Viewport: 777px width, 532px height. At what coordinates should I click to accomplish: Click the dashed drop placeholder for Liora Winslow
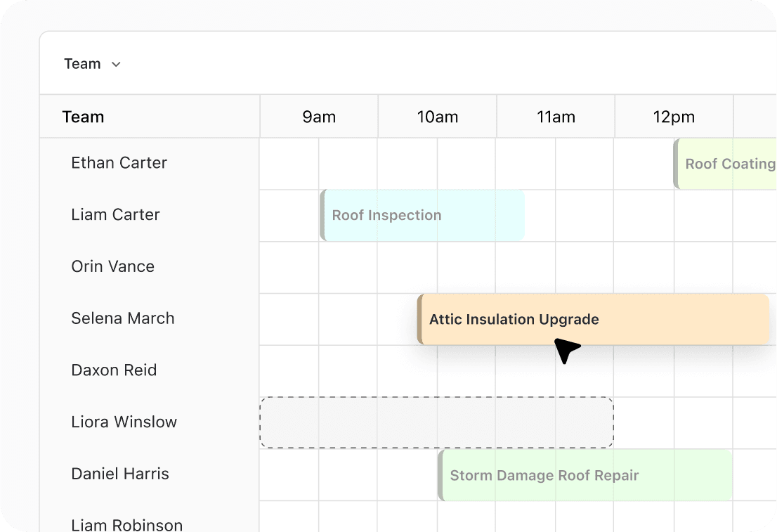[436, 422]
